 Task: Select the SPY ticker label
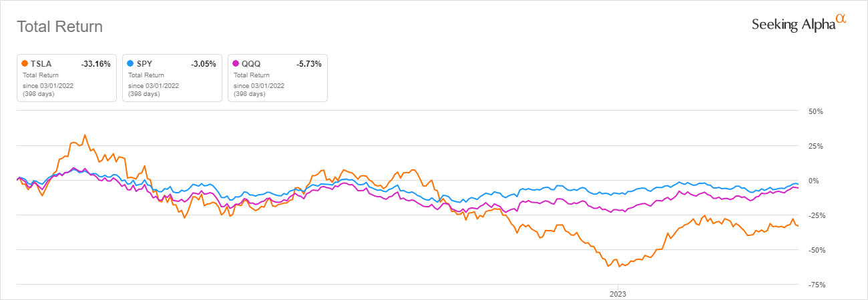(146, 64)
